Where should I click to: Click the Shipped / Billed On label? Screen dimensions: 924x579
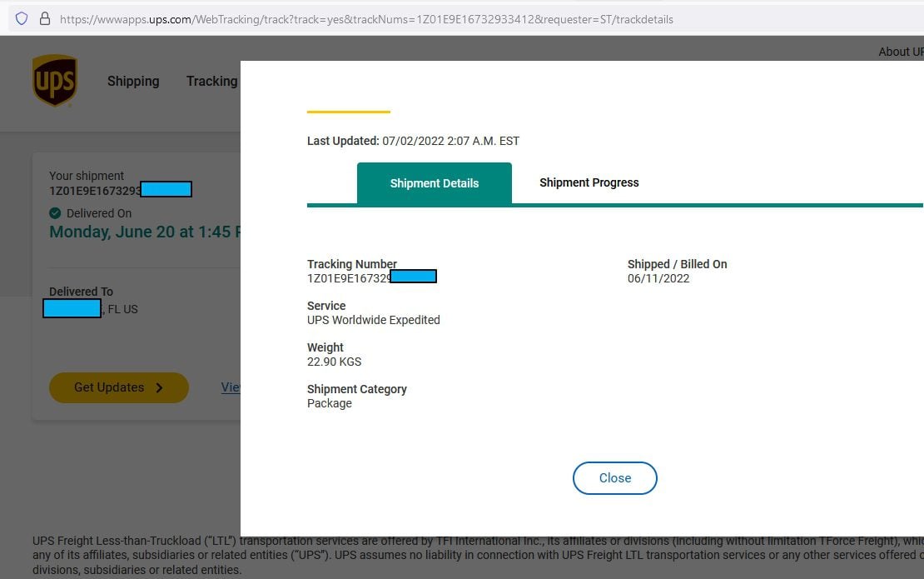[677, 264]
